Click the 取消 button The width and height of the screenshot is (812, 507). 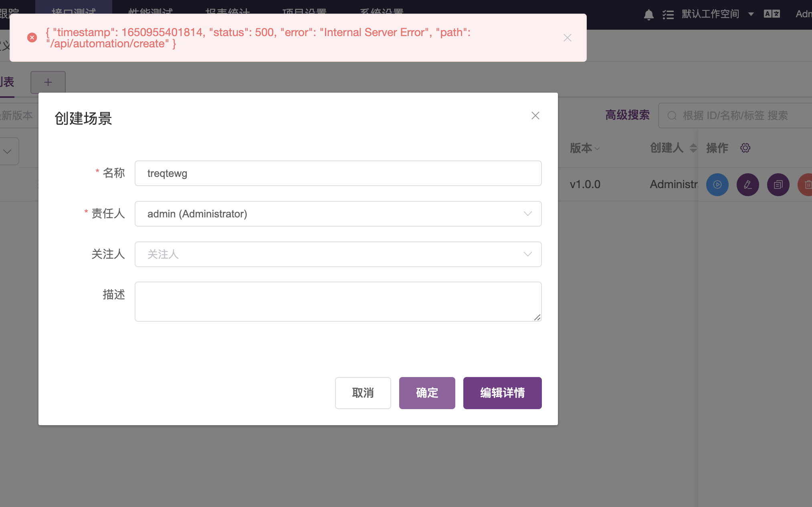coord(363,393)
